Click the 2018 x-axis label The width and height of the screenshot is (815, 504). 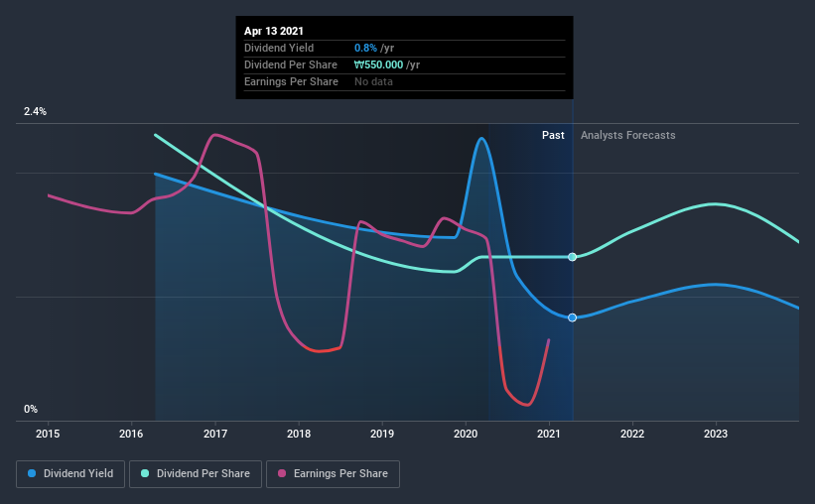(299, 434)
